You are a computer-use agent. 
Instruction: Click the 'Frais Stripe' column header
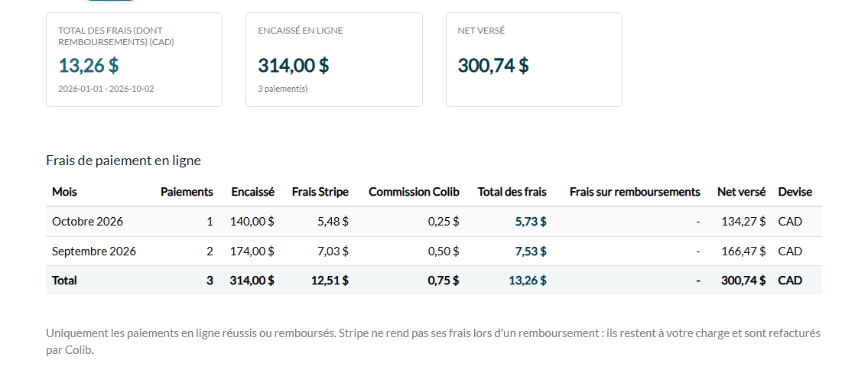(x=320, y=192)
